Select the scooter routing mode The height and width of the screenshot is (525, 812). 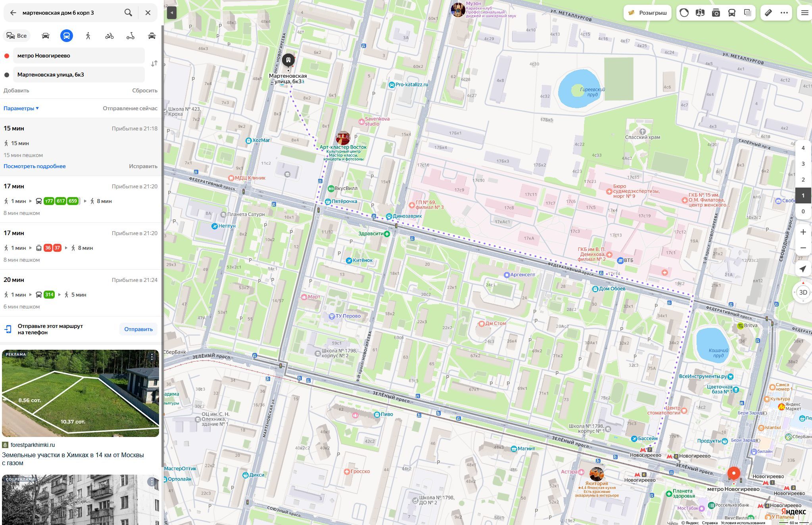coord(131,35)
